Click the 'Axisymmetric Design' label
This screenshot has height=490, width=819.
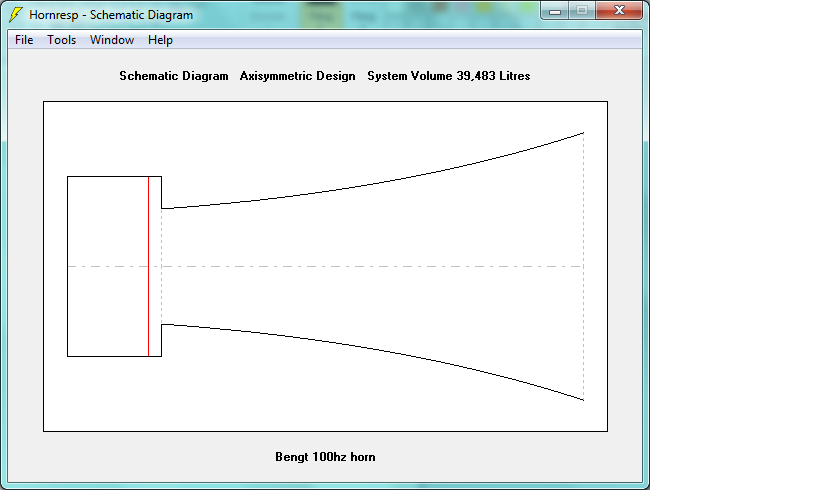point(298,76)
